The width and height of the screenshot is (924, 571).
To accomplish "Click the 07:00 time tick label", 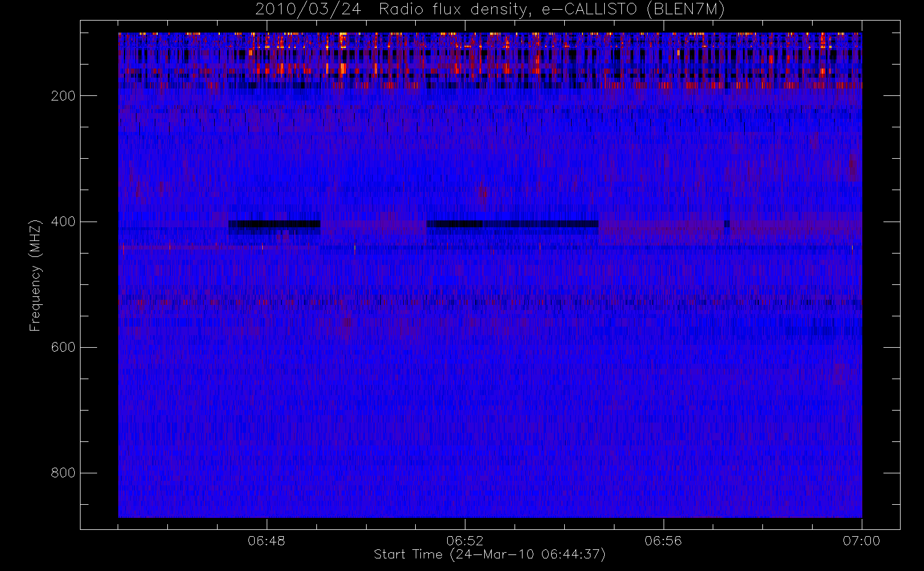I will tap(861, 541).
